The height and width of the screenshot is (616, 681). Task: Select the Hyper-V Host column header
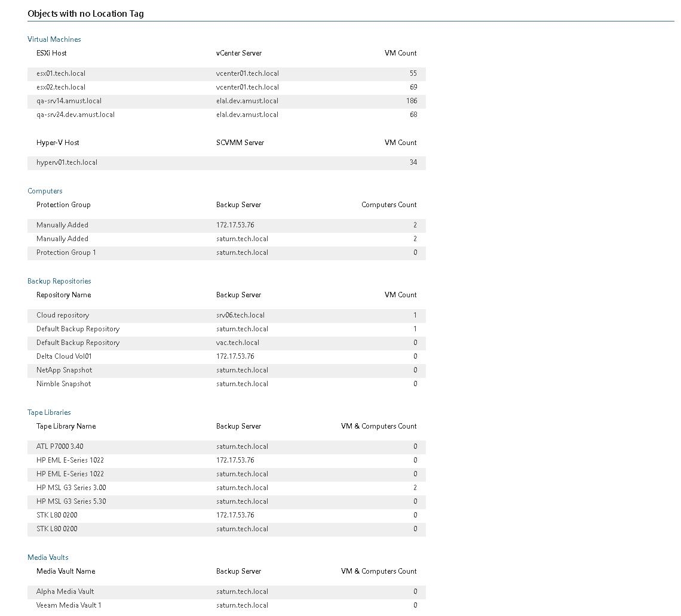coord(58,143)
